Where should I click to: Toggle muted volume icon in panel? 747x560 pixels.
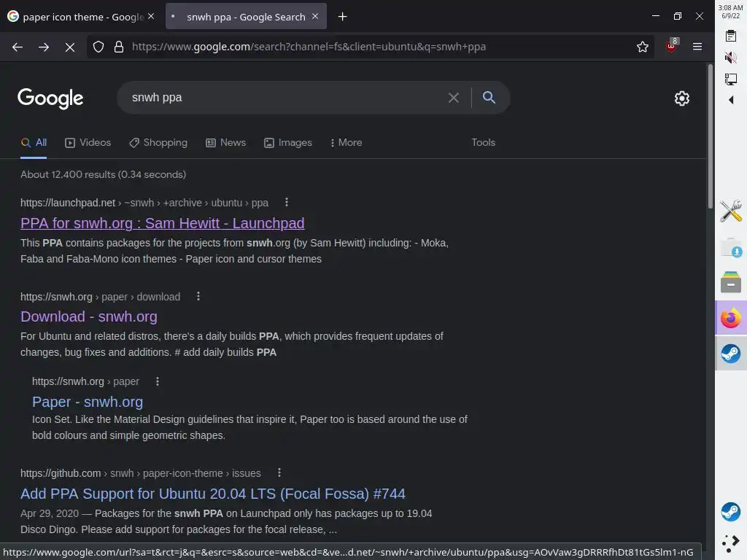[x=731, y=58]
